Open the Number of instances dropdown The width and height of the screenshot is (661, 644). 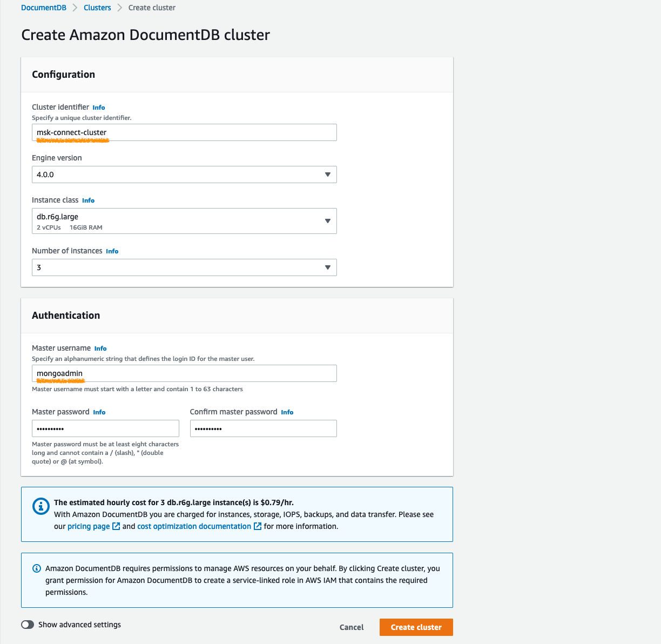[x=184, y=267]
